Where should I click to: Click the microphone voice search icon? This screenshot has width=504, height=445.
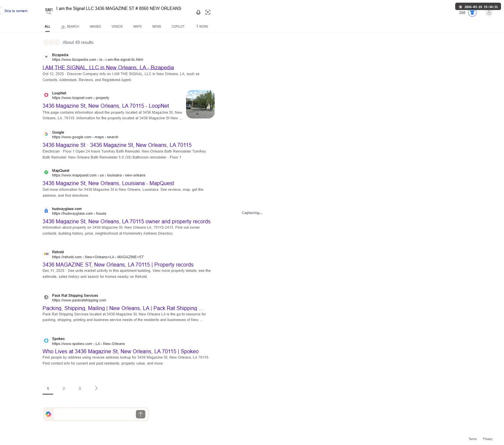198,12
